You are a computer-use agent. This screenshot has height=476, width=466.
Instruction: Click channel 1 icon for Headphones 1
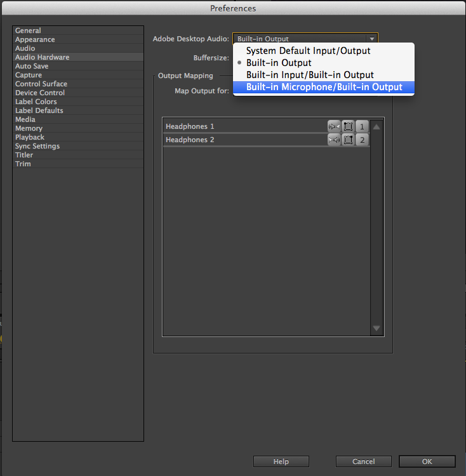(362, 126)
